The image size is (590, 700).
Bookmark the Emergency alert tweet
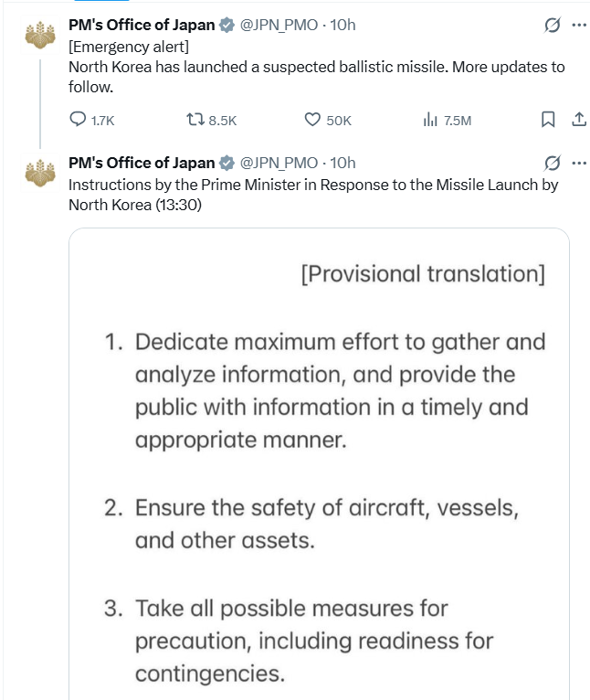tap(548, 119)
